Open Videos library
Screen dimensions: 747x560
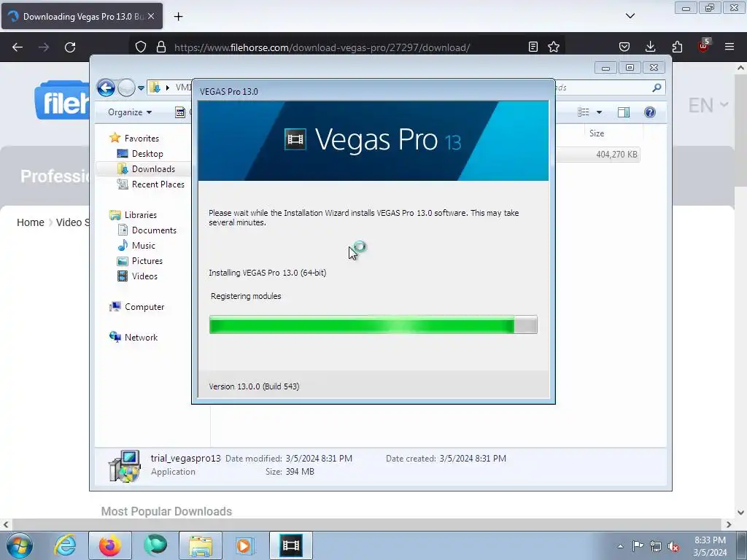(144, 276)
